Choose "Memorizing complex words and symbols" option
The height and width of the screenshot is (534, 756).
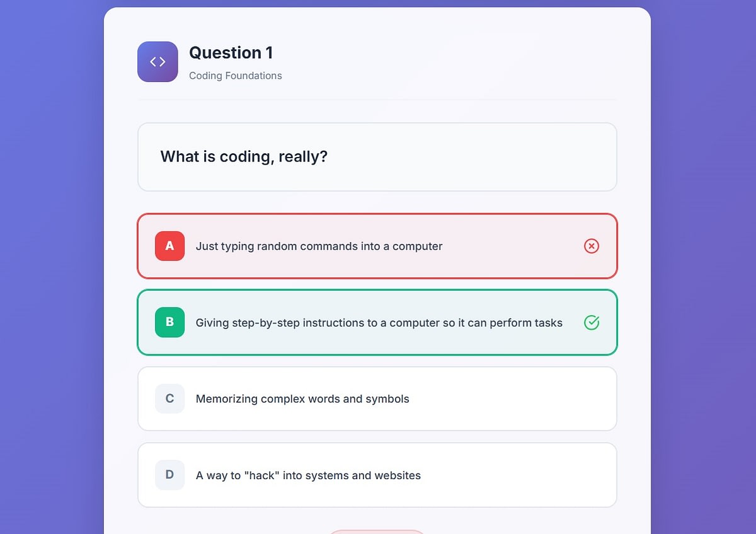coord(302,399)
